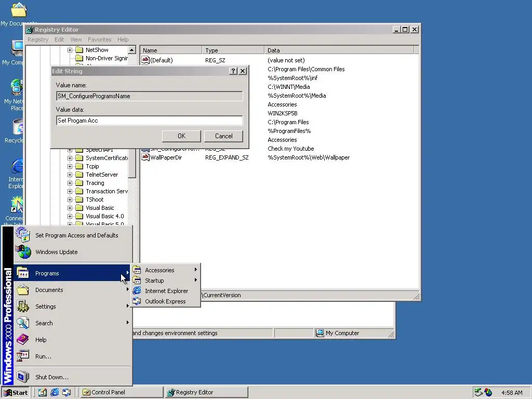The image size is (532, 399).
Task: Click the 4:58 AM taskbar clock
Action: click(x=512, y=393)
